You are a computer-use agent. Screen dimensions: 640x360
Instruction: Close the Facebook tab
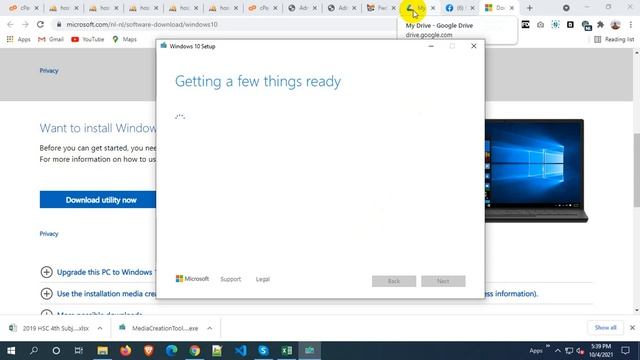tap(472, 8)
